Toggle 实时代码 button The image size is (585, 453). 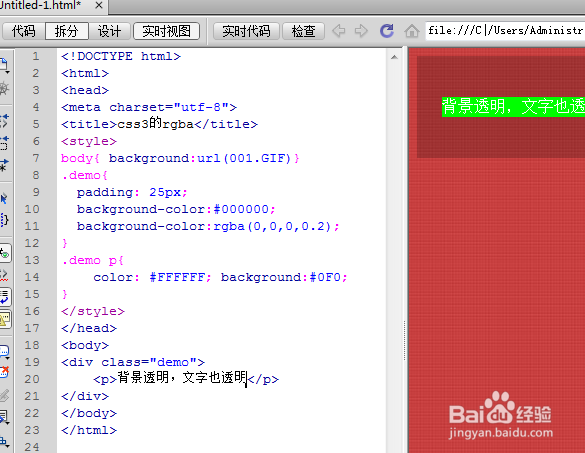[x=246, y=31]
